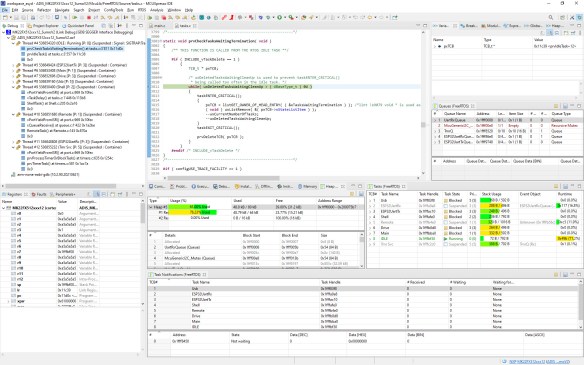Open the ConfigTools menu
The height and width of the screenshot is (365, 584).
pyautogui.click(x=113, y=10)
